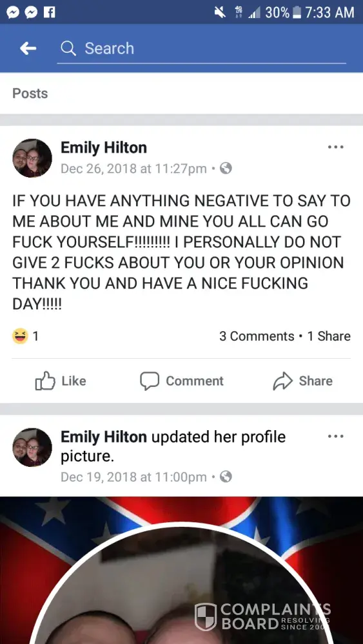Tap the search magnifier icon
363x644 pixels.
68,48
